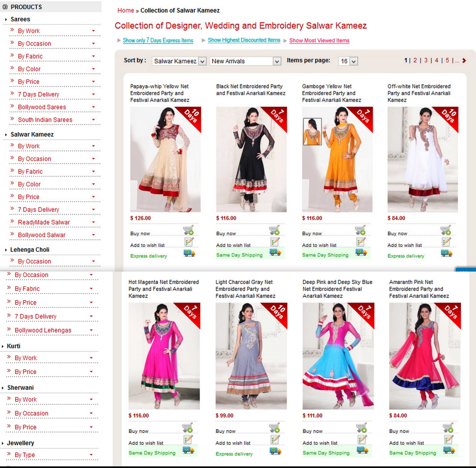Image resolution: width=476 pixels, height=468 pixels.
Task: Click truck icon for Amaranth Pink Kameez
Action: click(x=449, y=450)
